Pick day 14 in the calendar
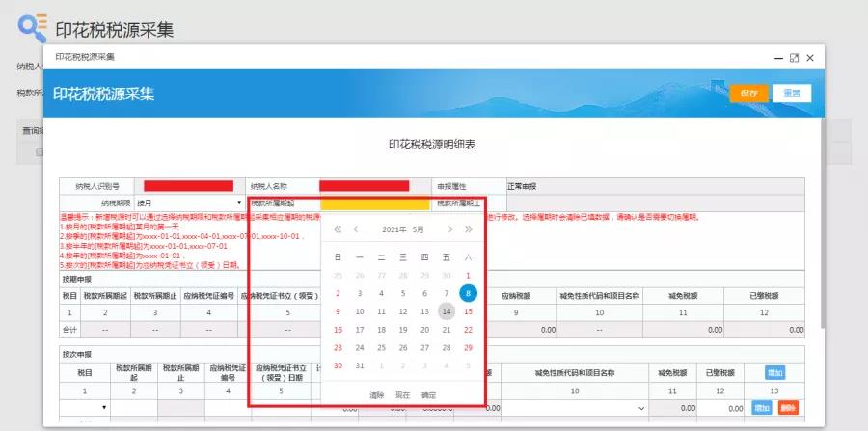 point(447,311)
